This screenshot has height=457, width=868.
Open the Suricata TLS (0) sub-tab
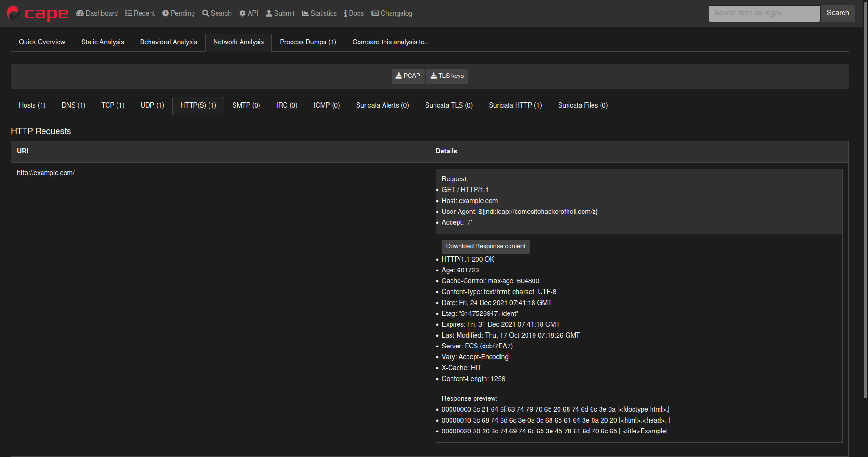click(449, 105)
